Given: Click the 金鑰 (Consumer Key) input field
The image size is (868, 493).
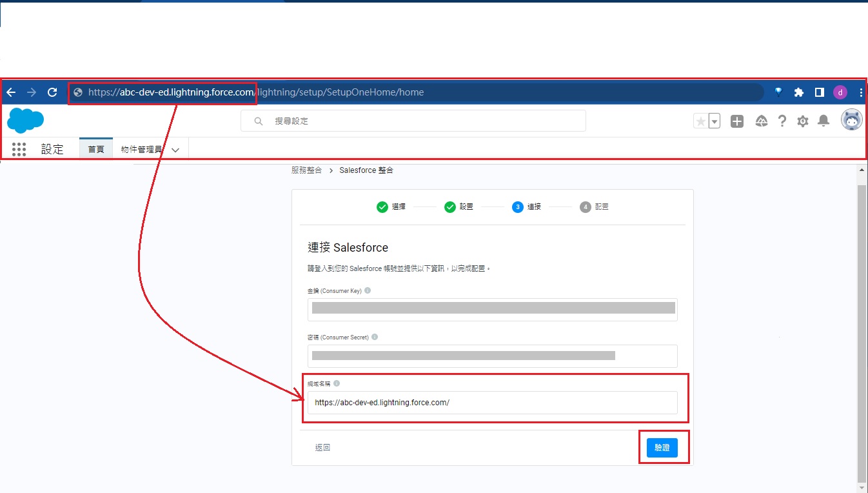Looking at the screenshot, I should 493,310.
